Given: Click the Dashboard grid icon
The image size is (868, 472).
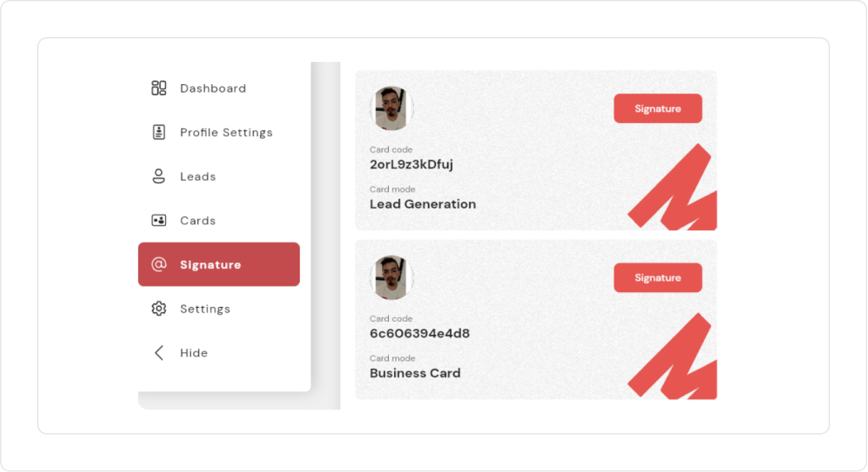Looking at the screenshot, I should coord(159,88).
